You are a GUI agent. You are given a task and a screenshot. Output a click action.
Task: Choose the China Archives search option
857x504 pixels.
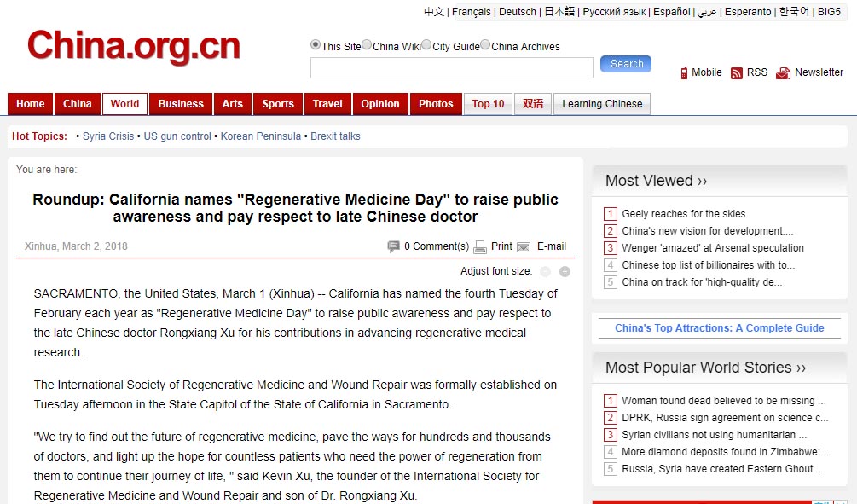[x=485, y=45]
